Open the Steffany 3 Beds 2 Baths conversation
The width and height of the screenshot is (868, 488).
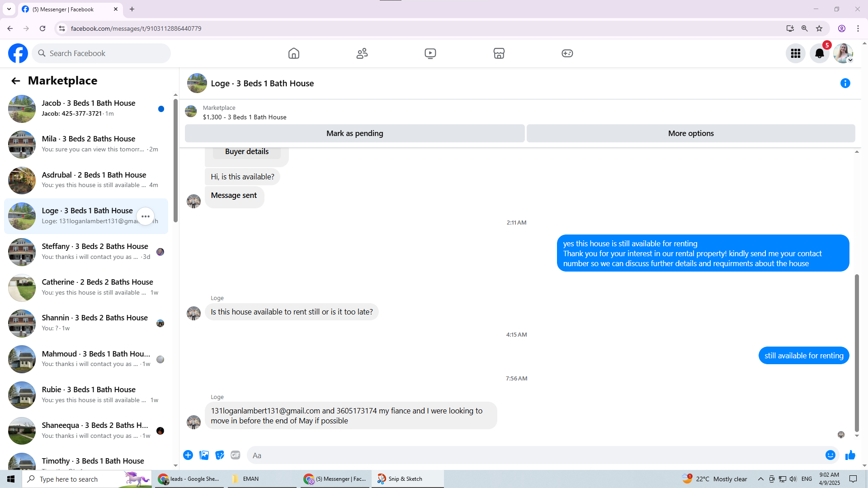point(86,252)
